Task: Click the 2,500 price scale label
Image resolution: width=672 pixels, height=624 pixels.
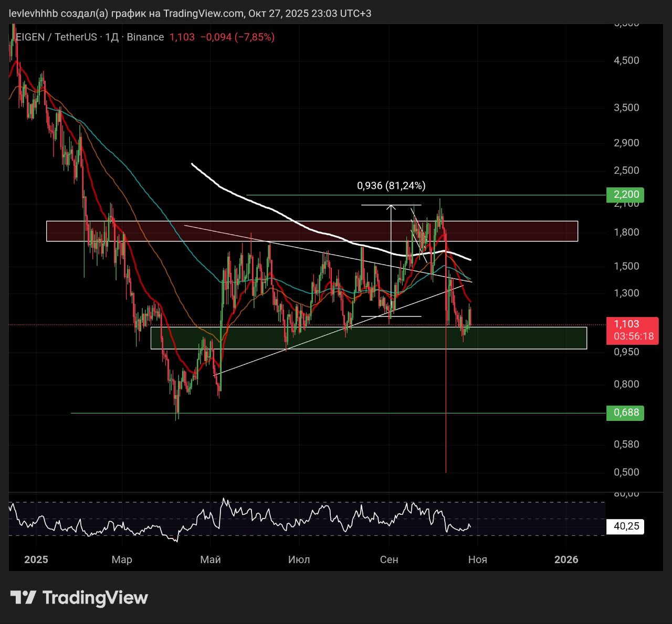Action: coord(626,171)
